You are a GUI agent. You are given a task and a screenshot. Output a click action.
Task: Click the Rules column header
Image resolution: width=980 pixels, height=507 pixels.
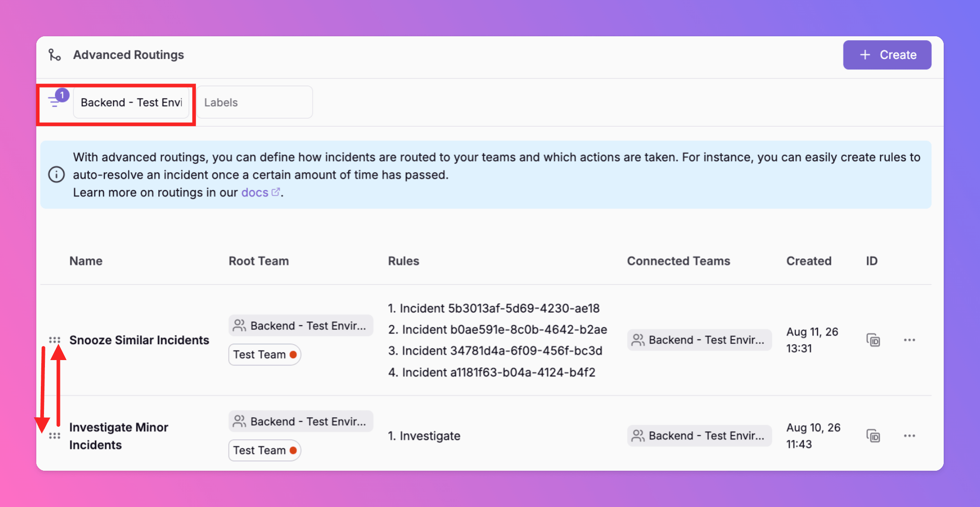(x=403, y=261)
